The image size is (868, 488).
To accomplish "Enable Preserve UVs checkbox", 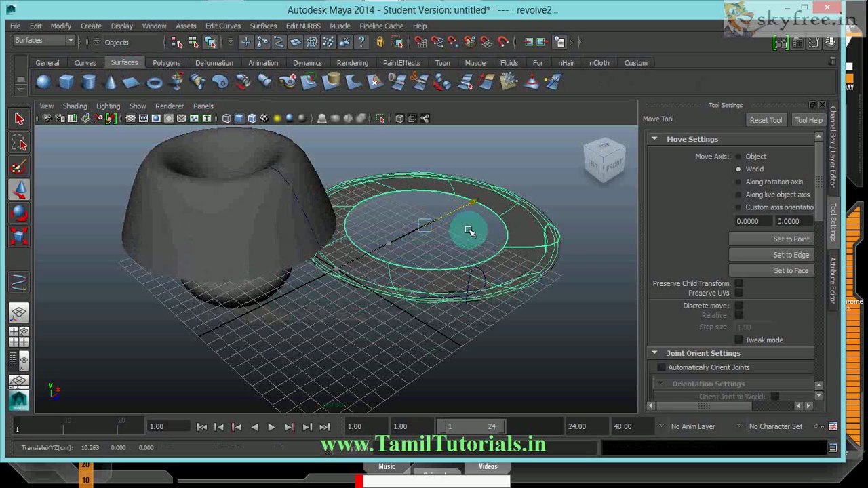I will coord(738,293).
